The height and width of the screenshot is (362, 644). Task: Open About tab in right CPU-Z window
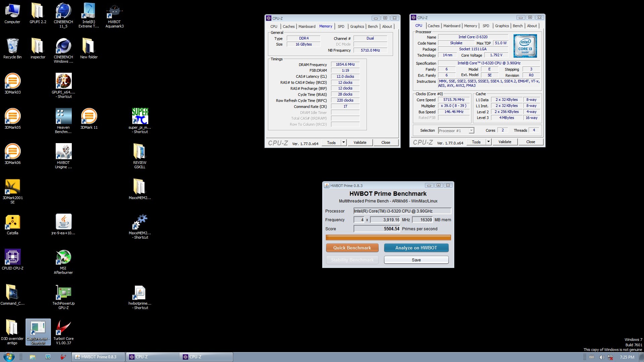coord(532,26)
